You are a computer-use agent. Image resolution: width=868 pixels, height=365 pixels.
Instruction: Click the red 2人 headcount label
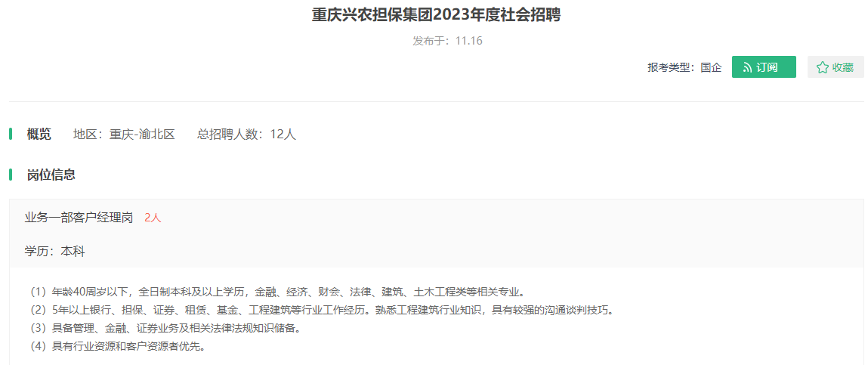(x=153, y=218)
